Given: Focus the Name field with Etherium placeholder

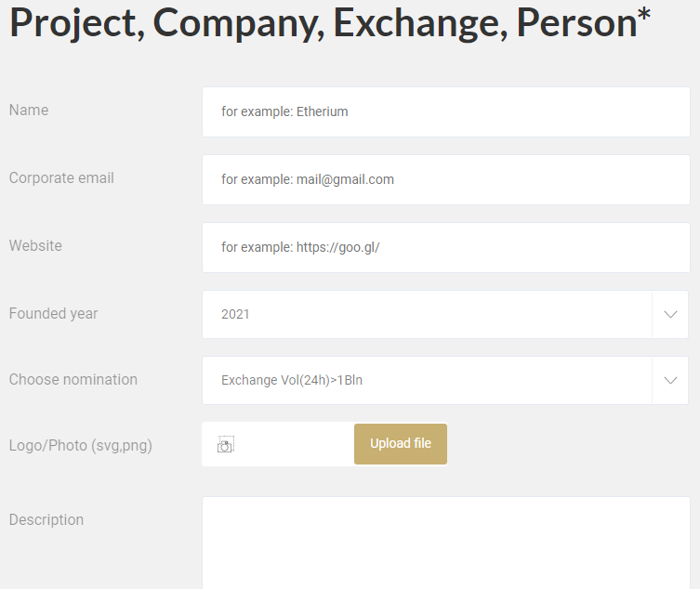Looking at the screenshot, I should 444,111.
